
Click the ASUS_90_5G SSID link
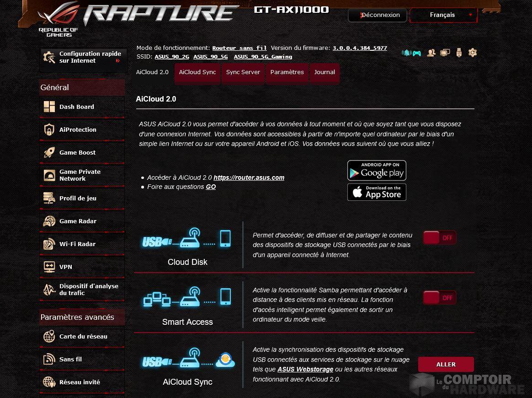(210, 57)
